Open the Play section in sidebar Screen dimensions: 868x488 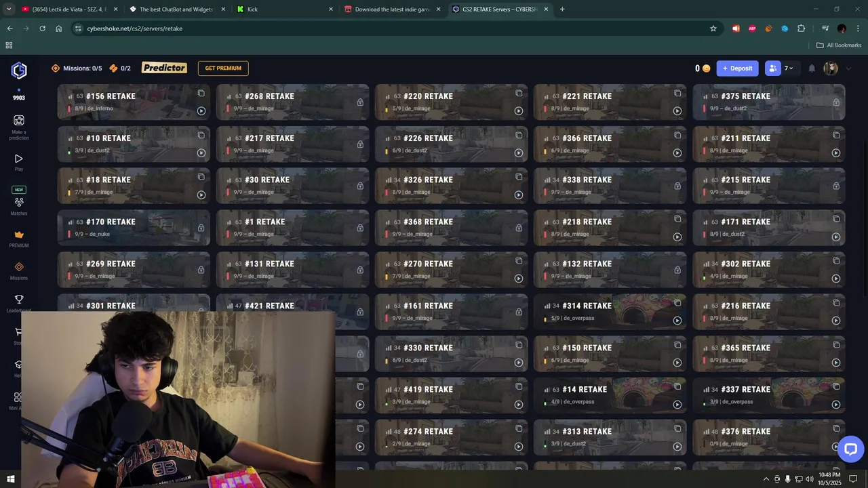19,162
